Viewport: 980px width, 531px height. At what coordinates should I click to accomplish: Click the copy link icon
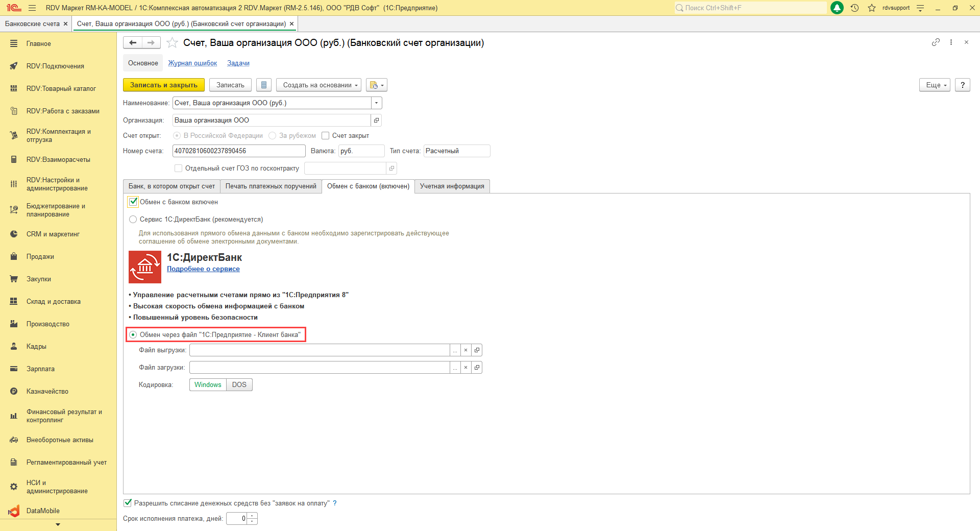click(936, 42)
